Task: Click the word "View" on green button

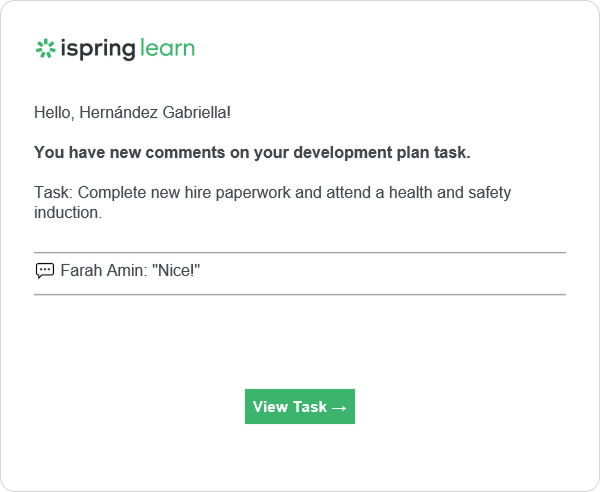Action: click(267, 407)
